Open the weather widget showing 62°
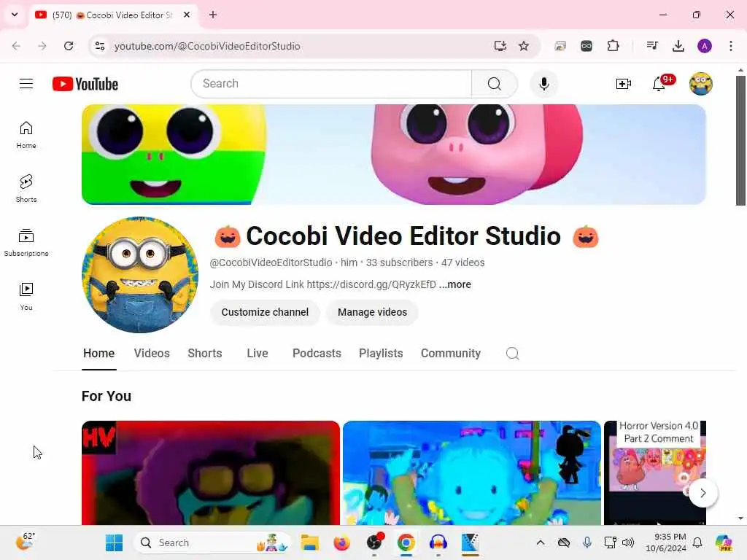Screen dimensions: 747x560 (25, 542)
